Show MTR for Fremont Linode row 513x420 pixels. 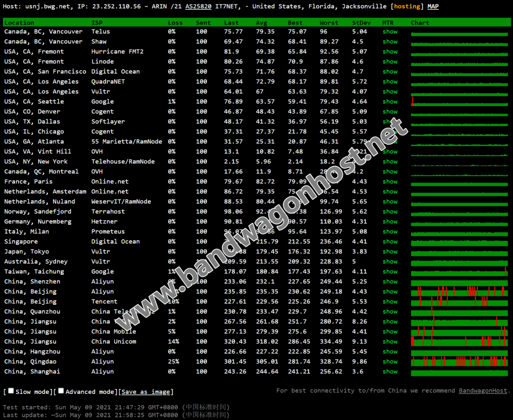[390, 62]
